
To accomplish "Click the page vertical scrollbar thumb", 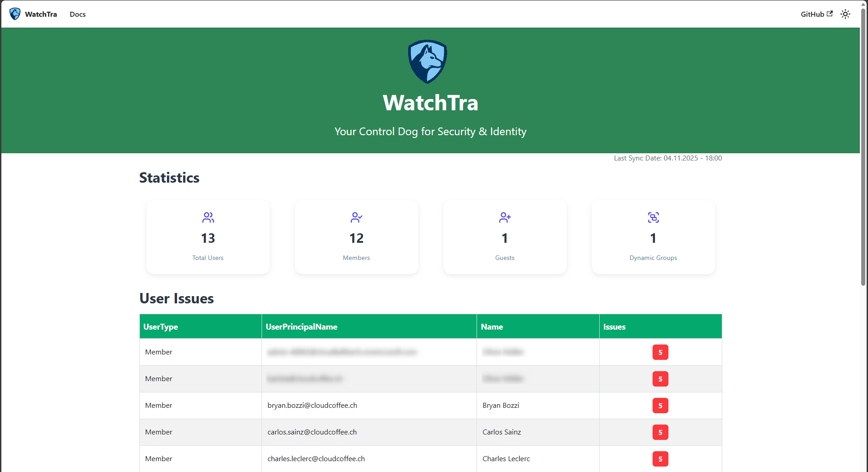I will 863,149.
